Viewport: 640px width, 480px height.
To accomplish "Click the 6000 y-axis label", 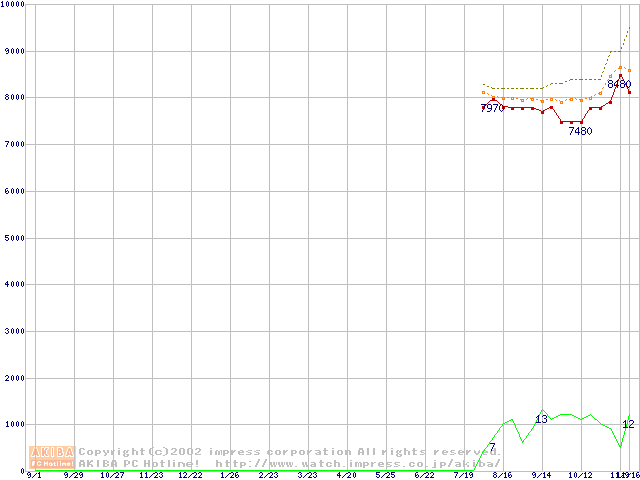I will pos(12,191).
